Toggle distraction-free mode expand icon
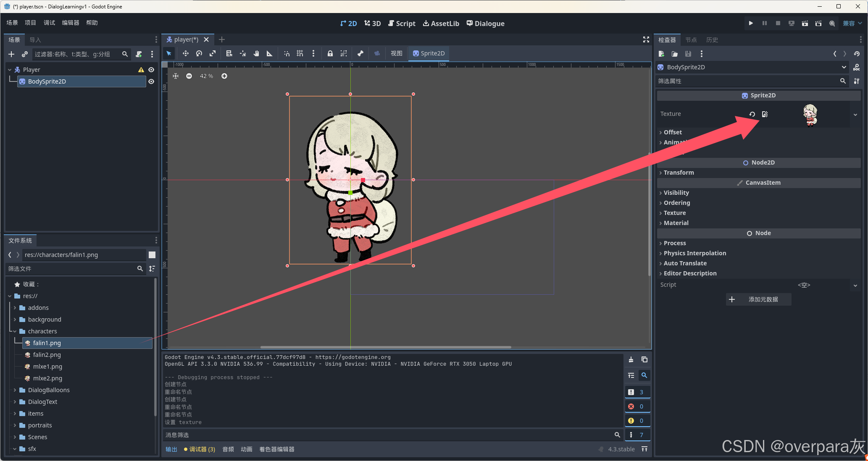This screenshot has width=868, height=461. coord(646,39)
